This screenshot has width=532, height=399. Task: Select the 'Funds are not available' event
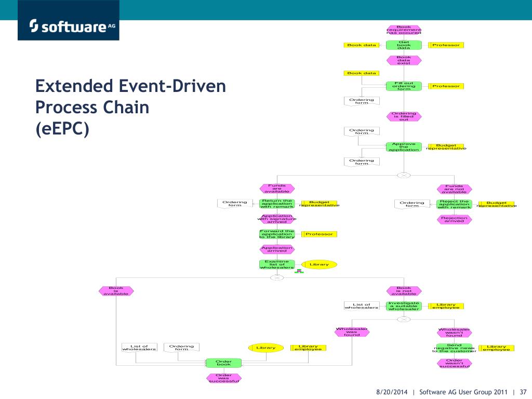454,189
